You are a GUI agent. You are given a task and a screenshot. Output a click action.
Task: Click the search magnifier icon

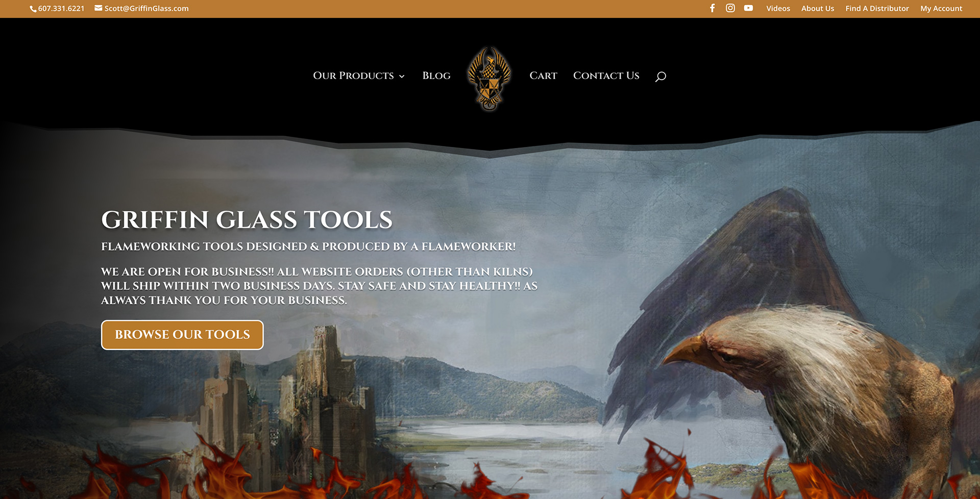click(660, 77)
